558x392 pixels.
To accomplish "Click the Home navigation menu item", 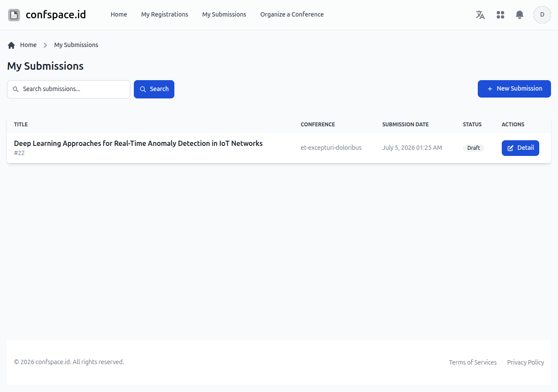I will 119,14.
